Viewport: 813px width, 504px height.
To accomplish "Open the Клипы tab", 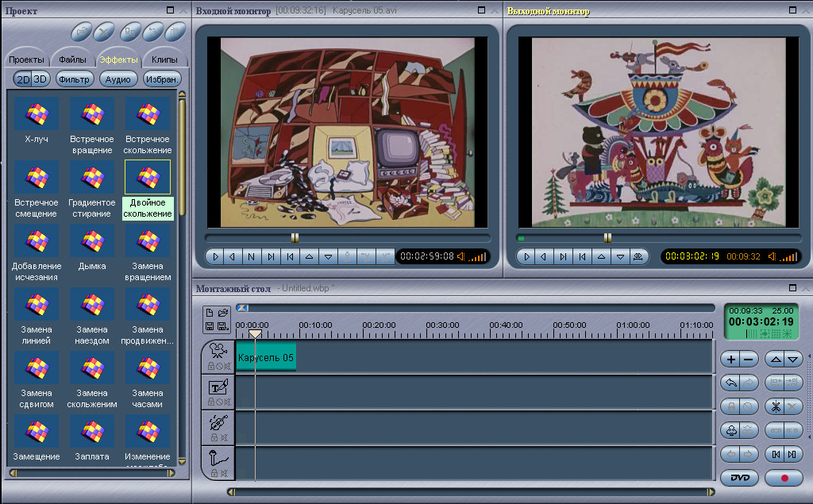I will pos(164,60).
